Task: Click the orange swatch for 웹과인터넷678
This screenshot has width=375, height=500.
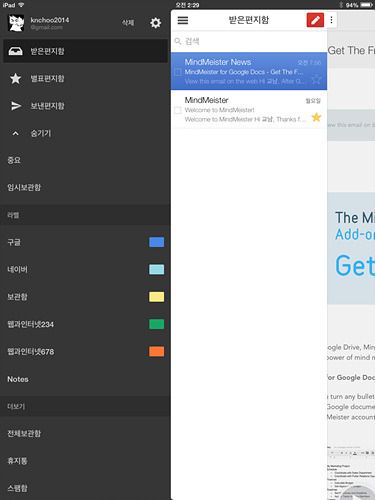Action: [156, 351]
